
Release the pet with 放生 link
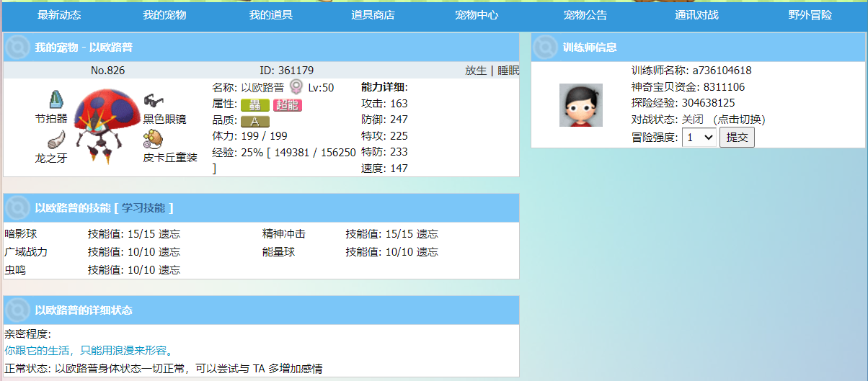[x=476, y=71]
